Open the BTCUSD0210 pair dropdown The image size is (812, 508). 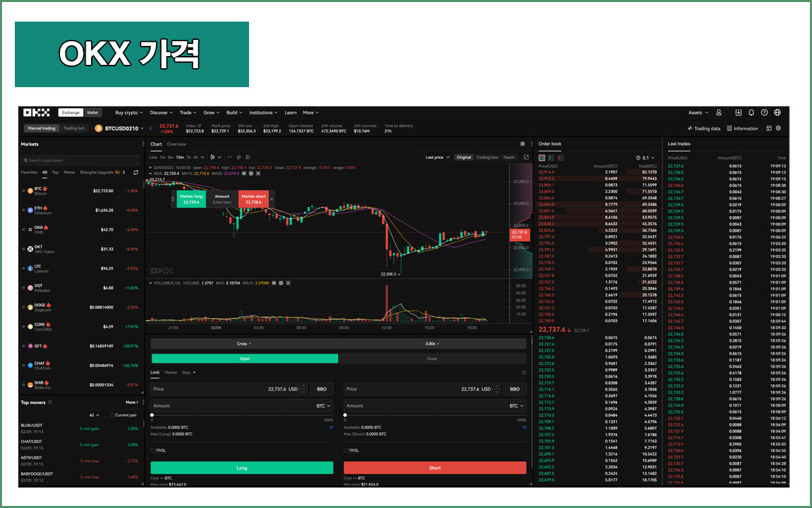click(123, 128)
